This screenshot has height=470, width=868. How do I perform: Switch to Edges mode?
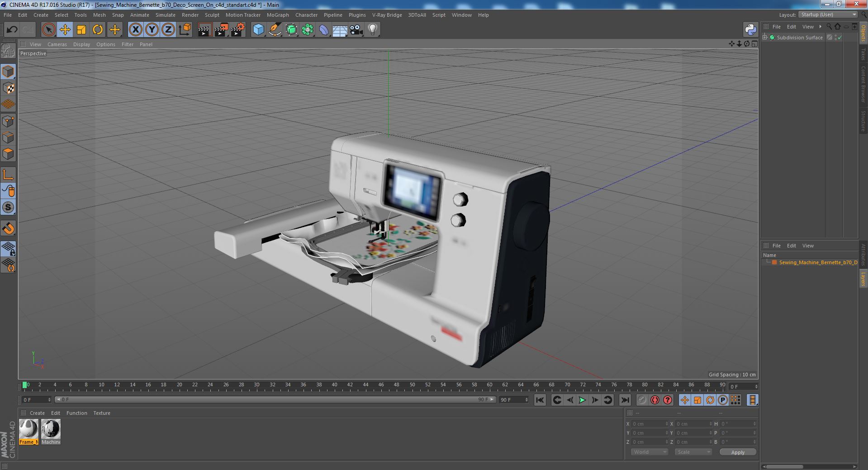(8, 138)
